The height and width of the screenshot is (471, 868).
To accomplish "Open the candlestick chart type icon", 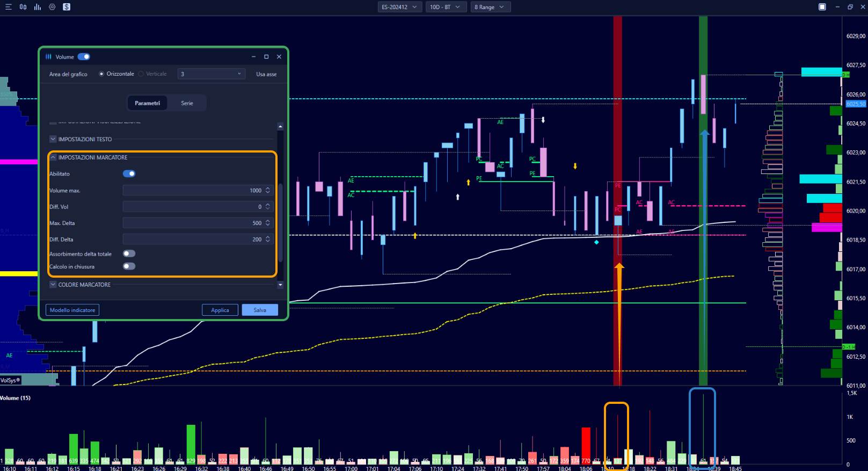I will click(23, 7).
